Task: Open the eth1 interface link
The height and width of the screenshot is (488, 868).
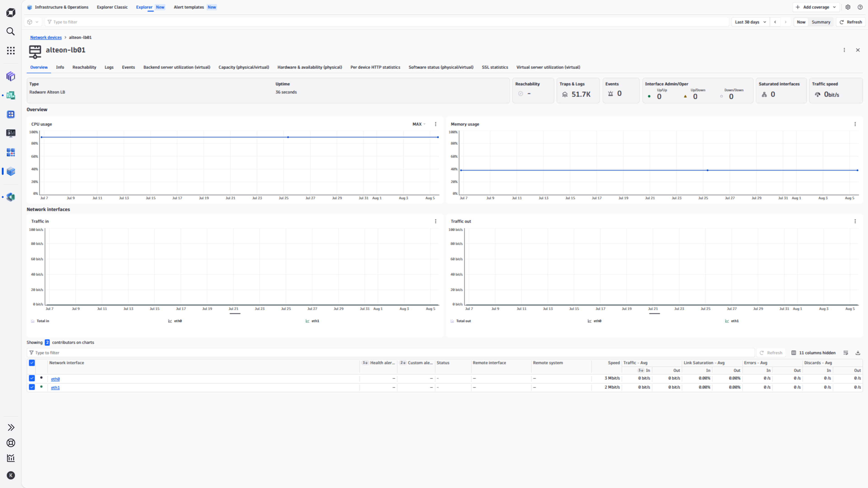Action: point(55,388)
